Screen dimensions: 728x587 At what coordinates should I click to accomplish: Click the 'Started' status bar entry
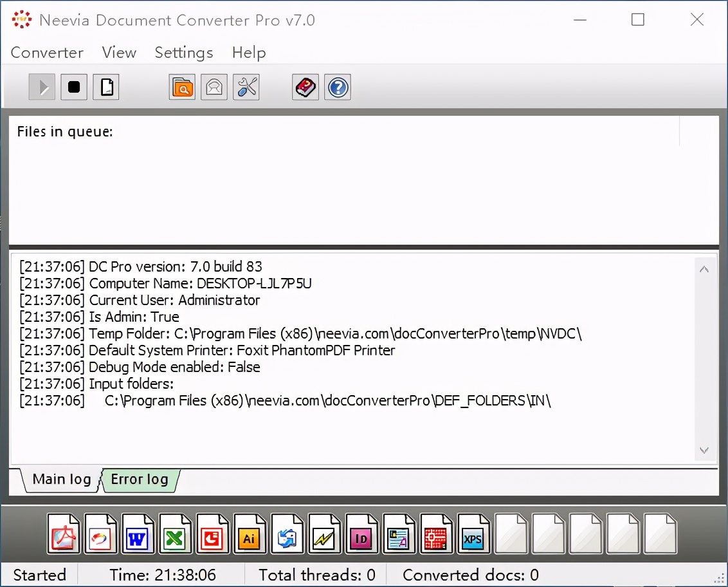(39, 575)
